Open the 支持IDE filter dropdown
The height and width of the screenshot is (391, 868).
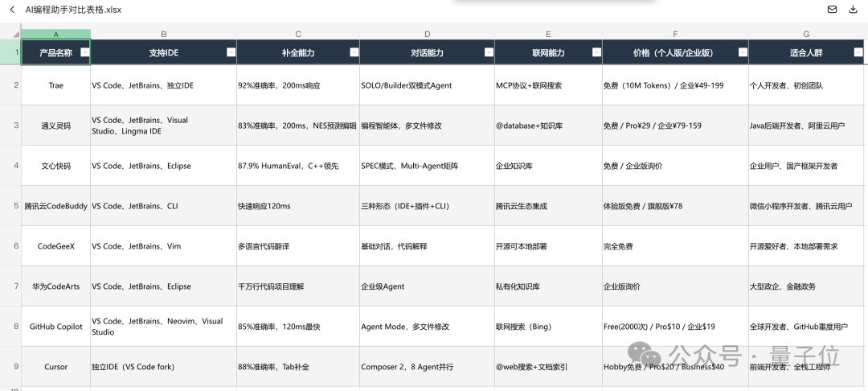pos(231,52)
